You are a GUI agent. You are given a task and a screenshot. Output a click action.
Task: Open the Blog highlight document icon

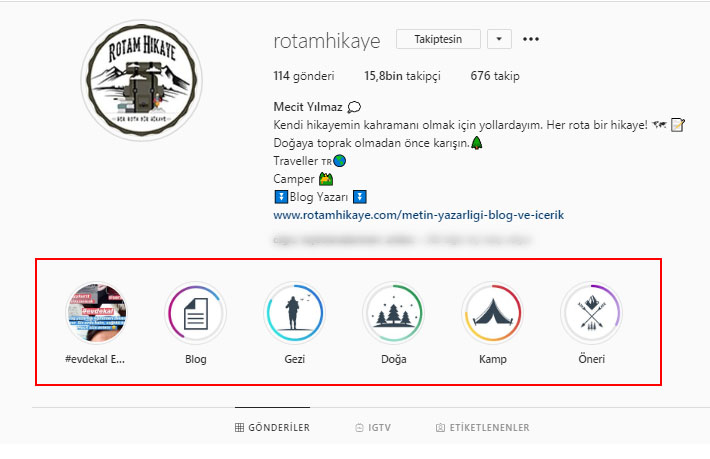196,313
